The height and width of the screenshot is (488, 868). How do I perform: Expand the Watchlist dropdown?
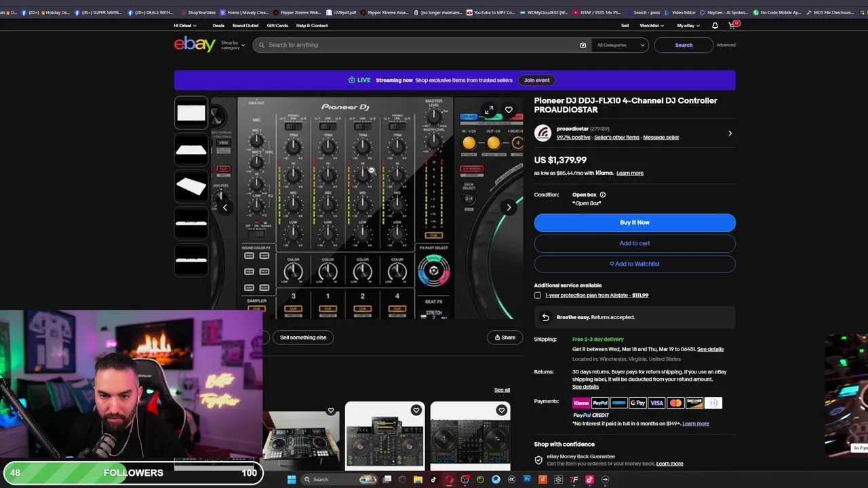(x=651, y=26)
